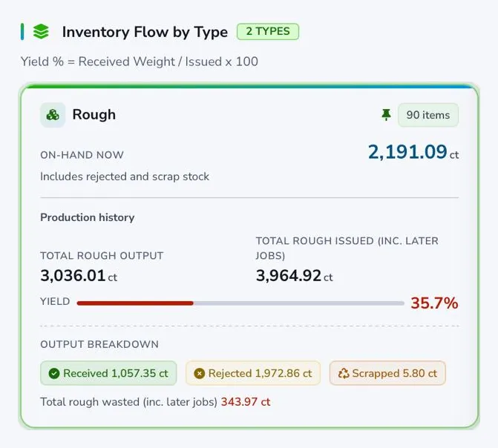Click the OUTPUT BREAKDOWN label
The height and width of the screenshot is (448, 498).
tap(99, 344)
